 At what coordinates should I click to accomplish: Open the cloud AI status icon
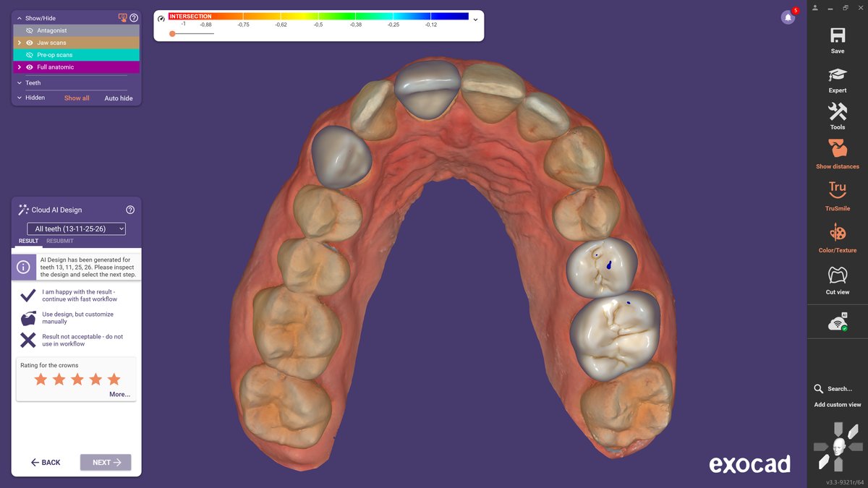coord(838,322)
